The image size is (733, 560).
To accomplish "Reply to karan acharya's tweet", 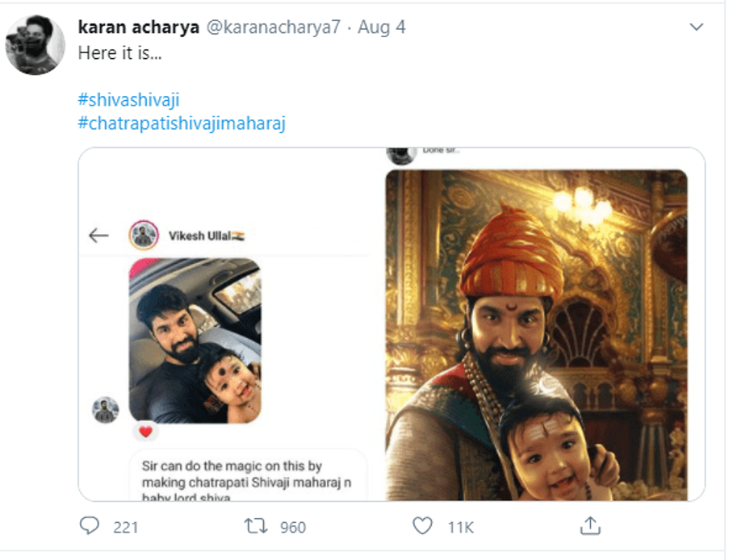I will point(90,526).
